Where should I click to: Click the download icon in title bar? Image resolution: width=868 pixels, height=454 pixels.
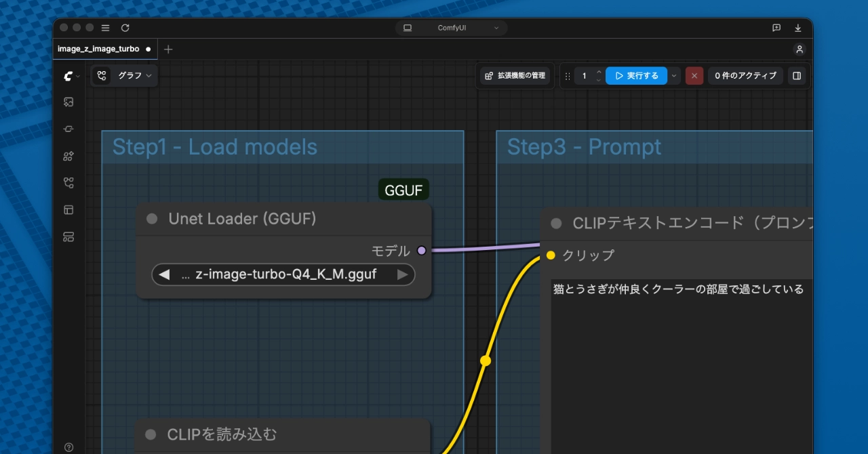(798, 28)
